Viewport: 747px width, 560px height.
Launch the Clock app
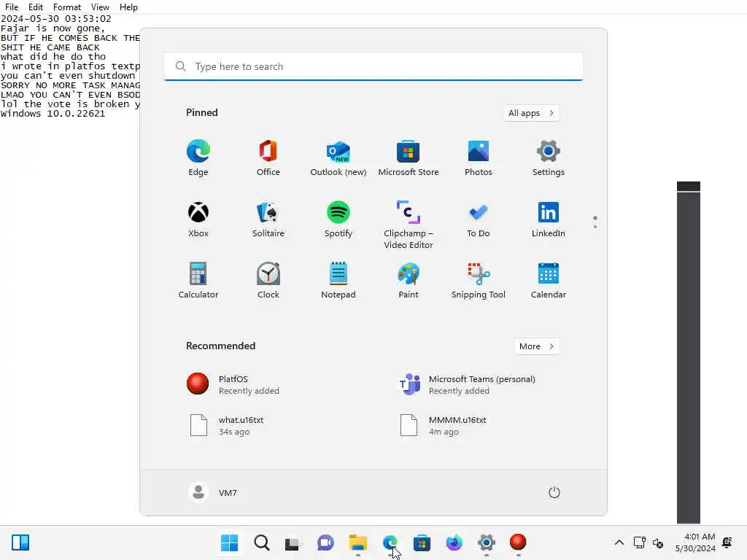tap(268, 281)
